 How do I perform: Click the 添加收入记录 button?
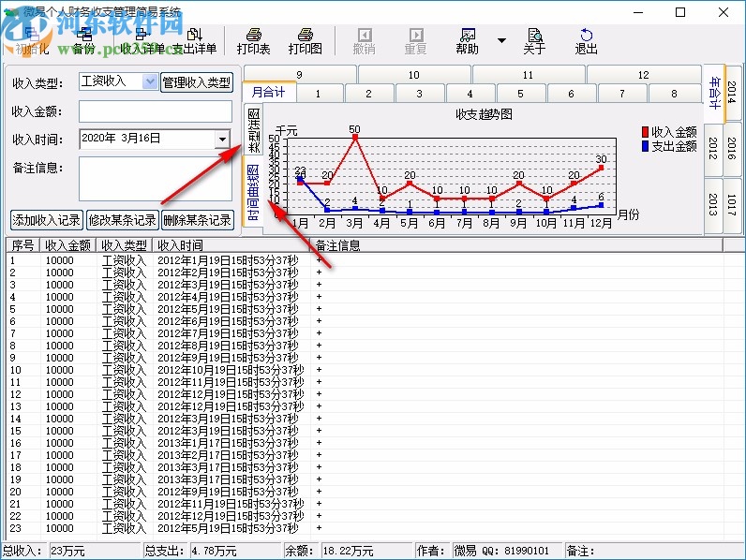click(47, 220)
